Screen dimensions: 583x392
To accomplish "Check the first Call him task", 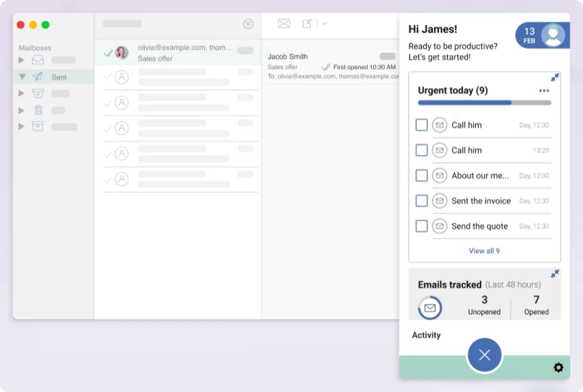I will 421,125.
